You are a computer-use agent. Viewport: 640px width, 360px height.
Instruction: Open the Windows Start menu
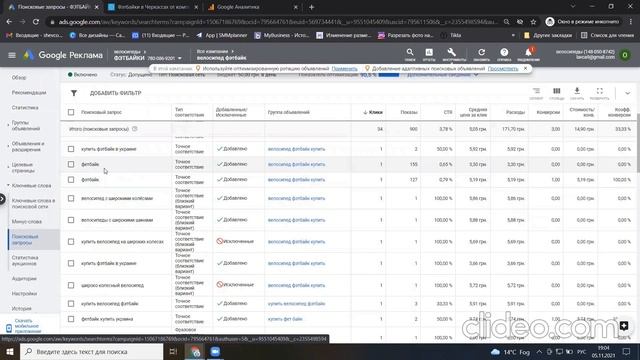coord(10,351)
